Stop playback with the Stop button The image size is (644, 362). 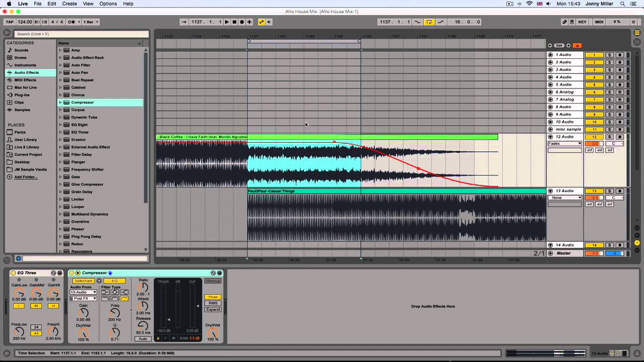pos(234,22)
